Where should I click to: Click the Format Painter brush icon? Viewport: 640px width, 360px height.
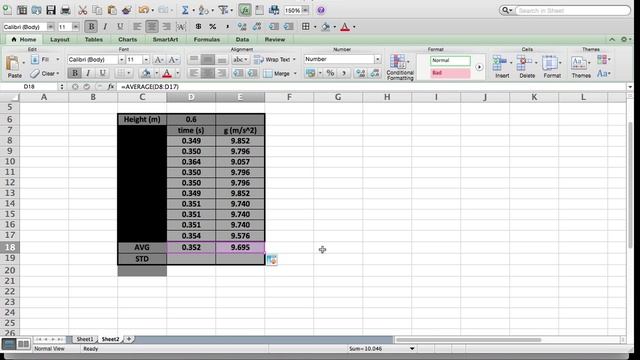coord(127,10)
